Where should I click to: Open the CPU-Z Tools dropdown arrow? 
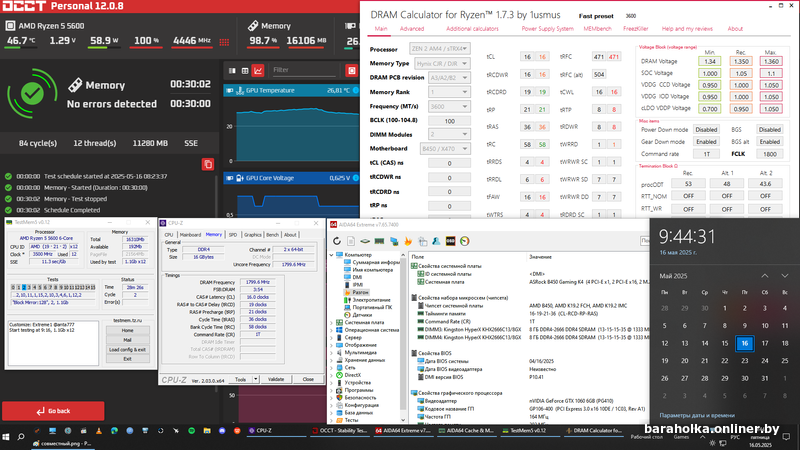point(256,379)
